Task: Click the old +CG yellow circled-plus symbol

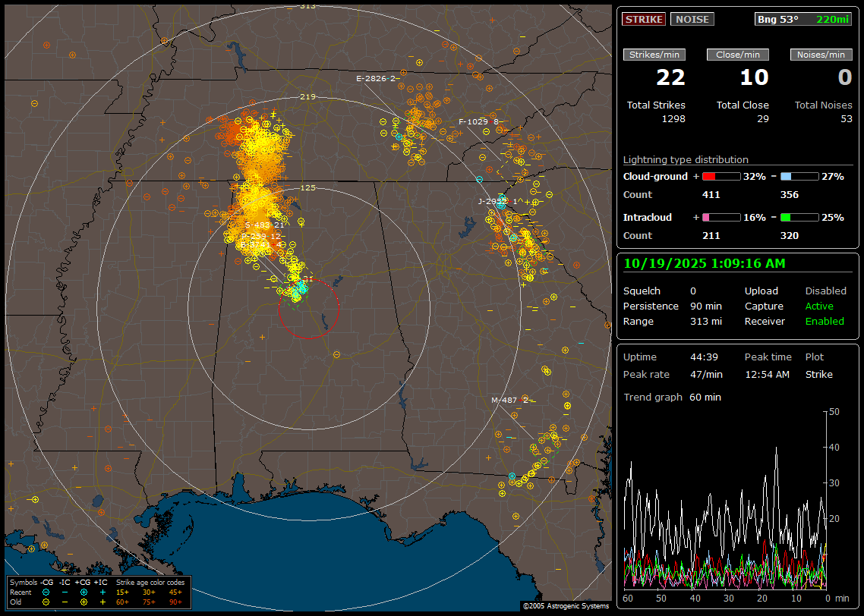Action: coord(84,602)
